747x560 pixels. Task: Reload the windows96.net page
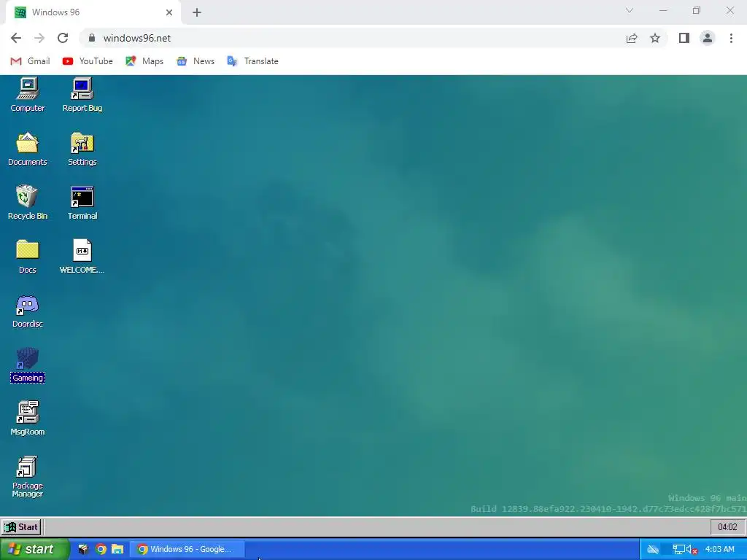click(63, 38)
